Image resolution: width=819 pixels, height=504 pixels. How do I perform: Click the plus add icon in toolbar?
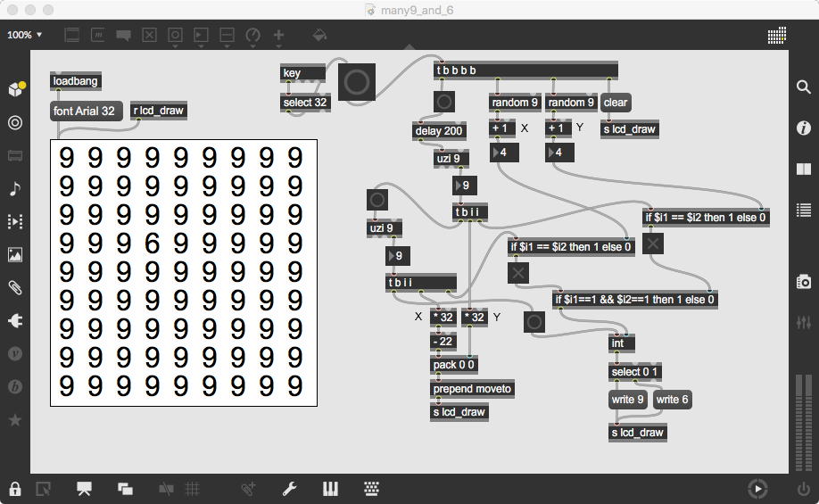pyautogui.click(x=278, y=35)
